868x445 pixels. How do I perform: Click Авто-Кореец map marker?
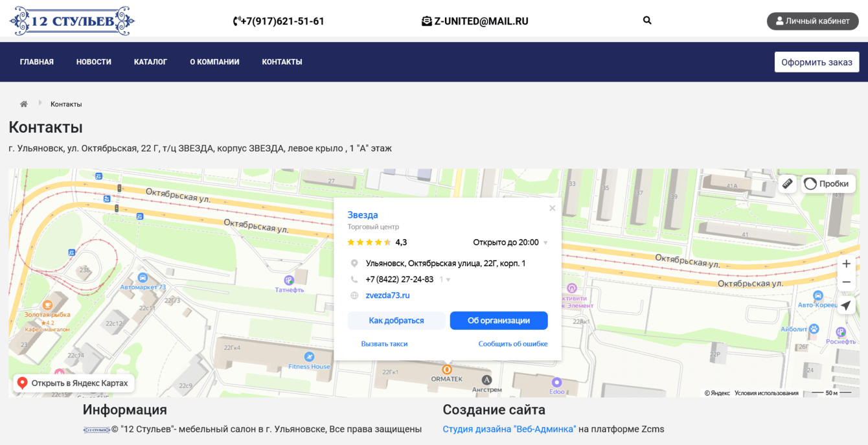pos(818,295)
